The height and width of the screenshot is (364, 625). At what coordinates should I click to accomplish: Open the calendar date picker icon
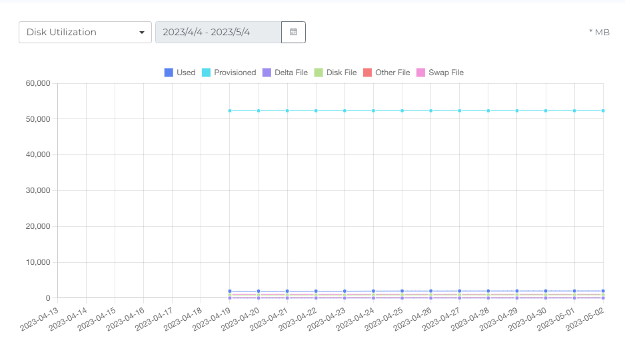point(293,32)
